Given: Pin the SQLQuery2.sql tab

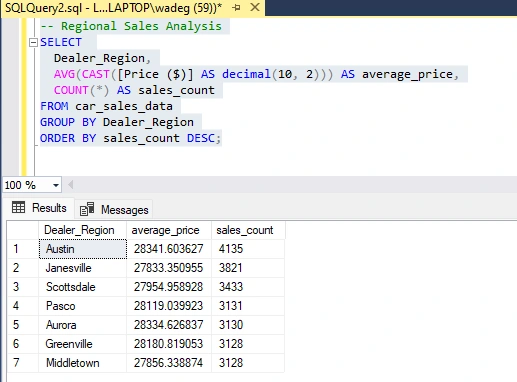Looking at the screenshot, I should pyautogui.click(x=236, y=7).
